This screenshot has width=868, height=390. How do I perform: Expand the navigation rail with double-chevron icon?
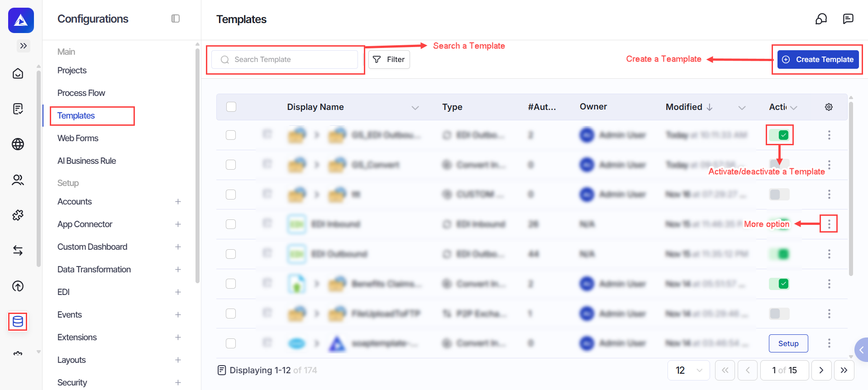tap(24, 46)
